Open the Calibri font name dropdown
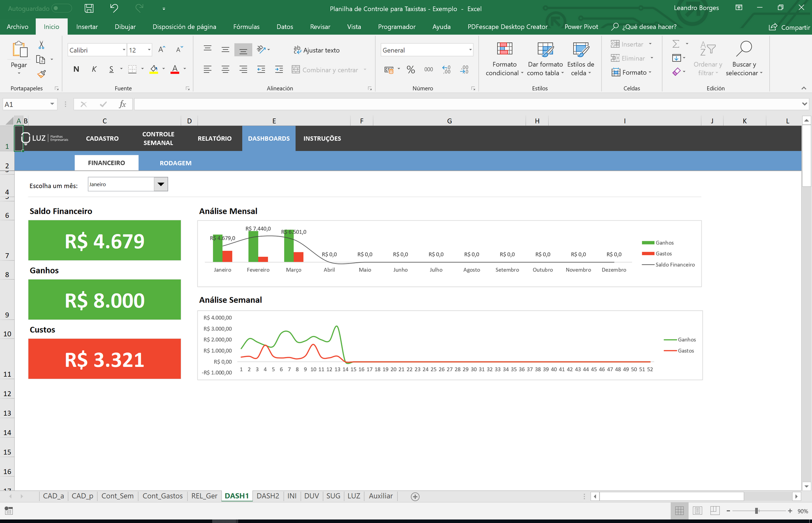Image resolution: width=812 pixels, height=523 pixels. coord(124,50)
